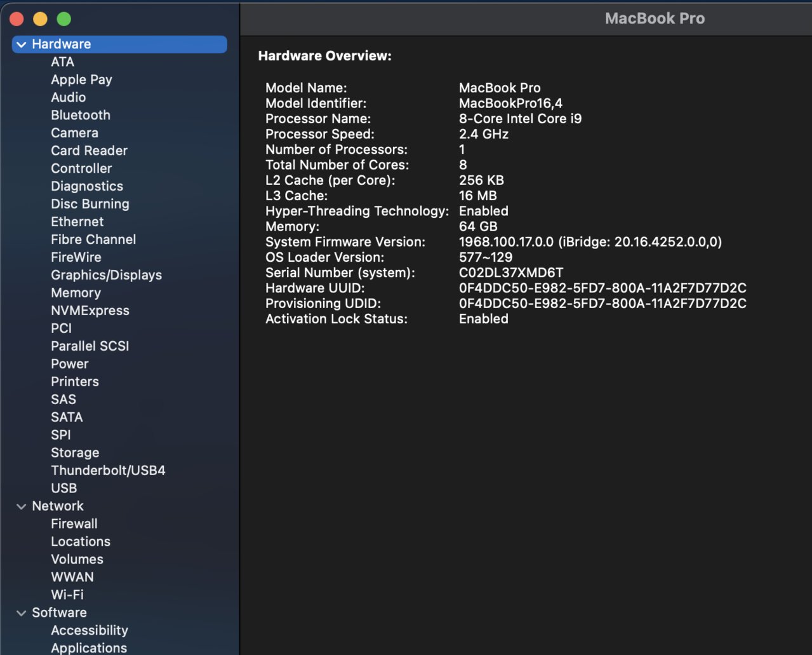The image size is (812, 655).
Task: Click the model identifier MacBookPro16,4
Action: tap(510, 104)
